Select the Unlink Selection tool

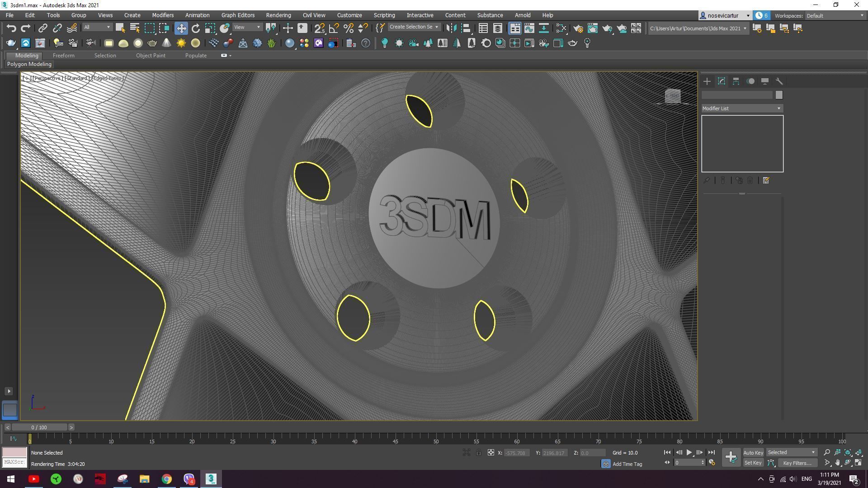(x=57, y=28)
